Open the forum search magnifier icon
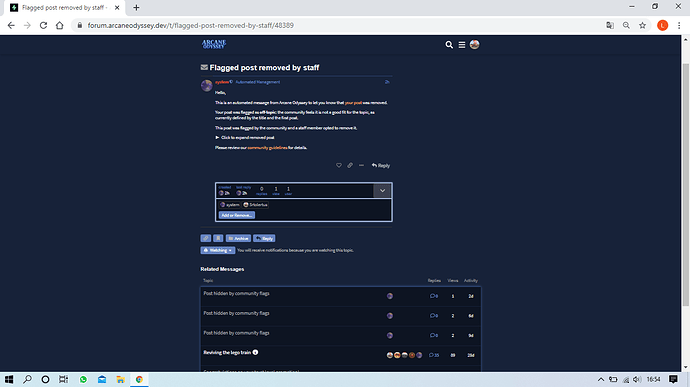 (x=449, y=44)
